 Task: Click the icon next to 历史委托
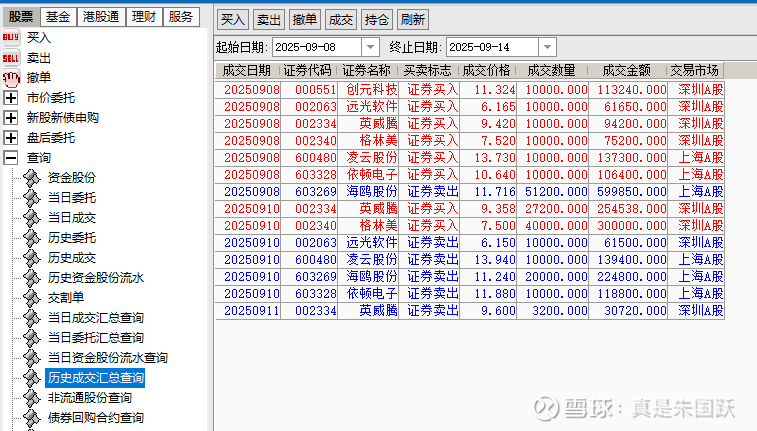pos(32,238)
